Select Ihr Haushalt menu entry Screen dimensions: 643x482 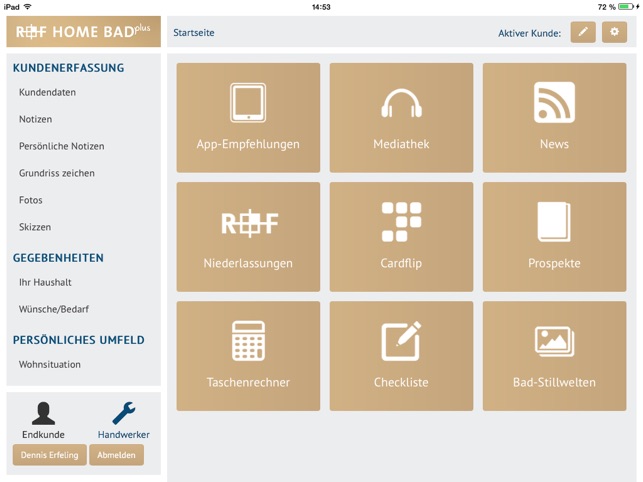[45, 282]
